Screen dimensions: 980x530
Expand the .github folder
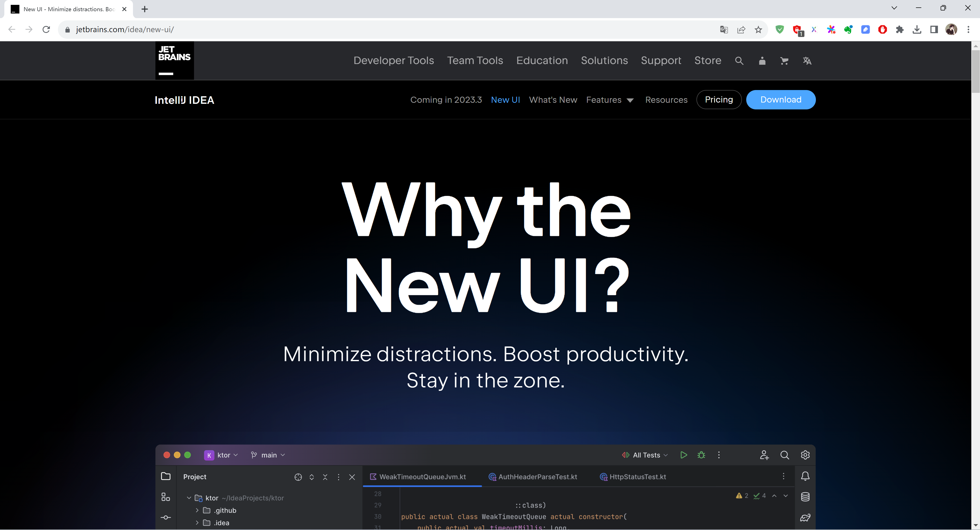click(197, 511)
